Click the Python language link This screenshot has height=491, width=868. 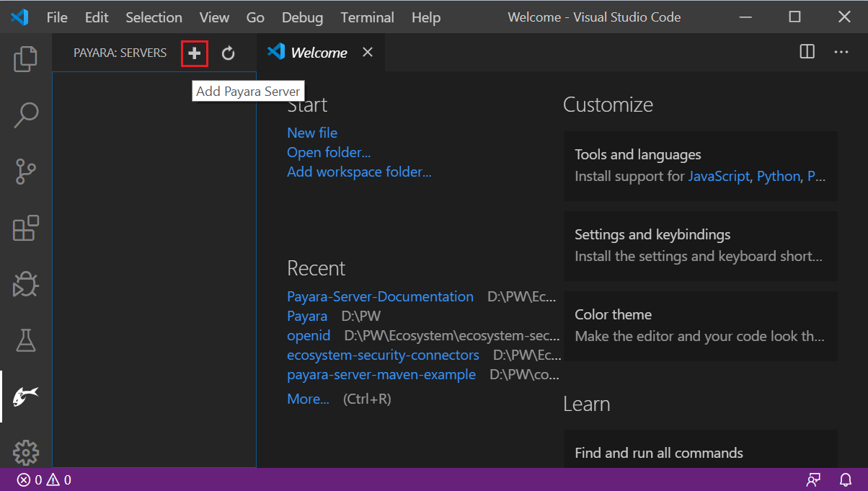tap(779, 176)
